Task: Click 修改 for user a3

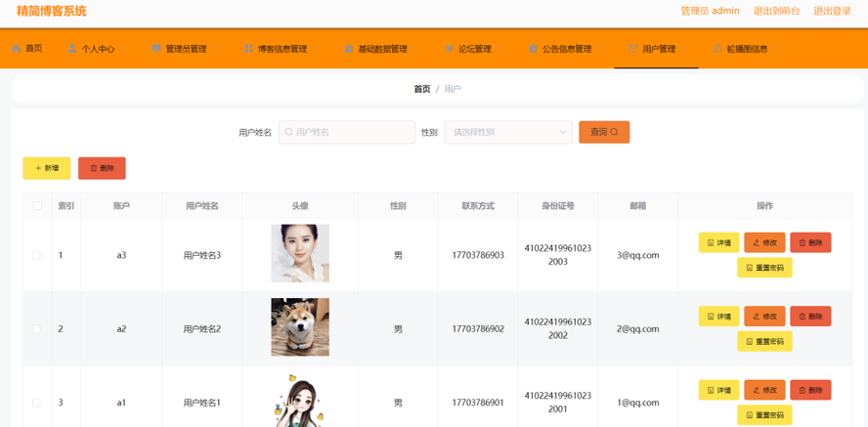Action: coord(764,242)
